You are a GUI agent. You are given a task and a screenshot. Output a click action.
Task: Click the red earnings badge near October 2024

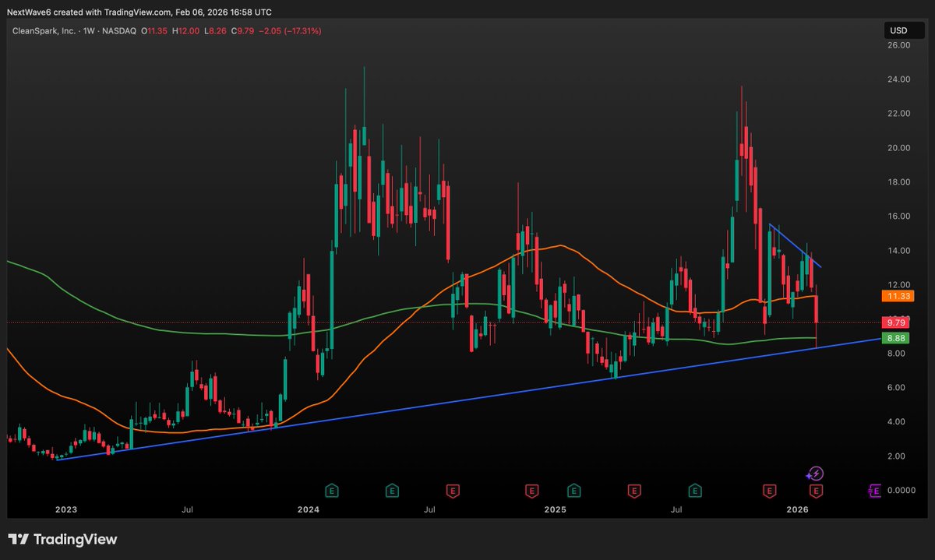(531, 490)
